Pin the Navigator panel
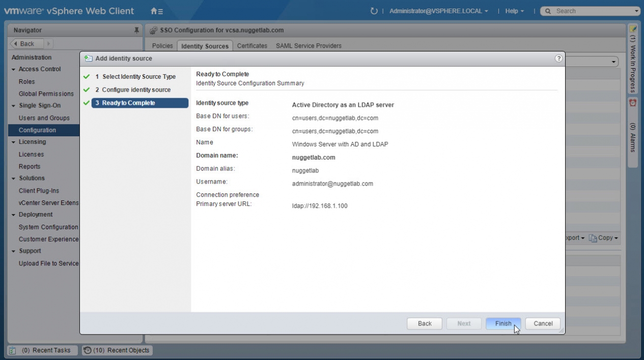644x360 pixels. pyautogui.click(x=136, y=31)
